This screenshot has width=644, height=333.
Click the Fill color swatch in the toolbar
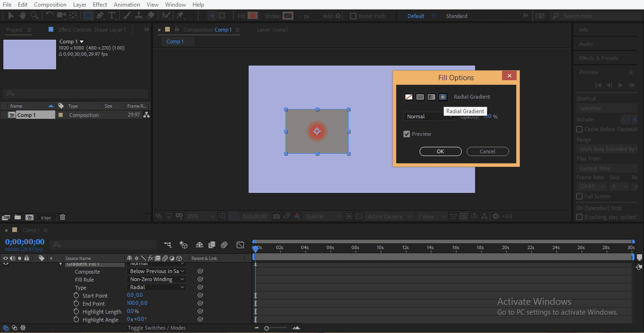pos(252,16)
